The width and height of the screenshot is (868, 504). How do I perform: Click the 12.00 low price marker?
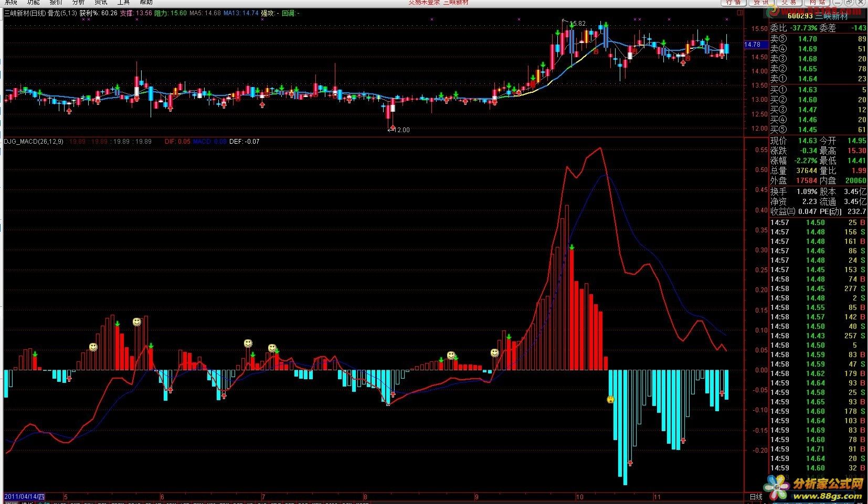[x=399, y=130]
